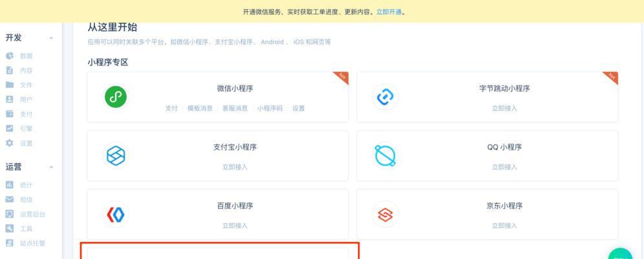644x259 pixels.
Task: Open the 数据 section pie-chart icon
Action: 10,56
